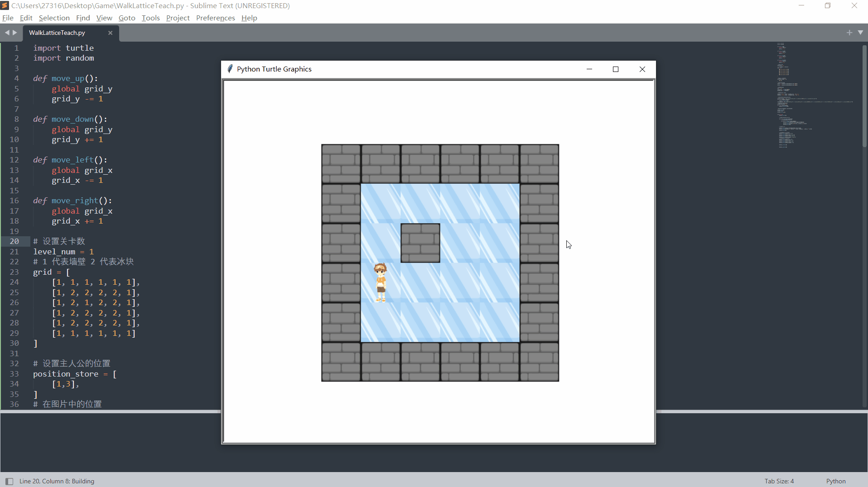
Task: Go to next tab with right arrow
Action: 15,33
